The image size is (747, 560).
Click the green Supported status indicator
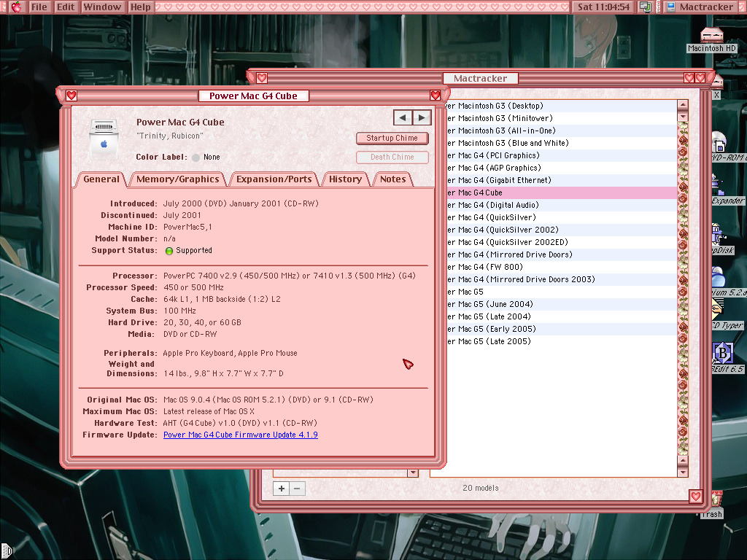(x=169, y=251)
